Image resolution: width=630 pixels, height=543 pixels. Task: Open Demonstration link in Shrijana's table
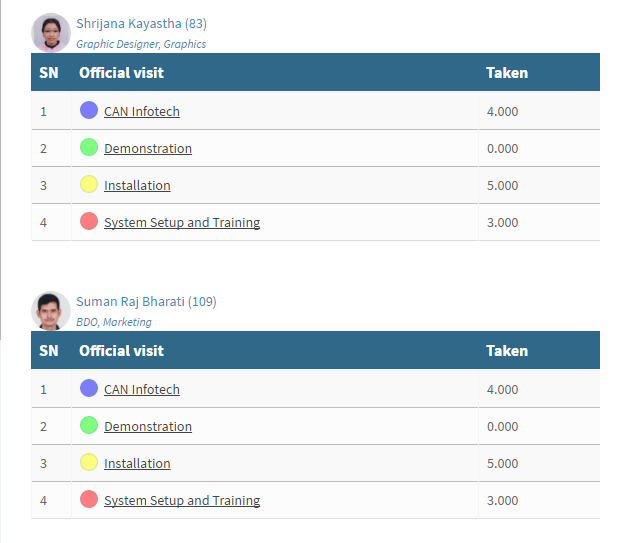(x=148, y=148)
